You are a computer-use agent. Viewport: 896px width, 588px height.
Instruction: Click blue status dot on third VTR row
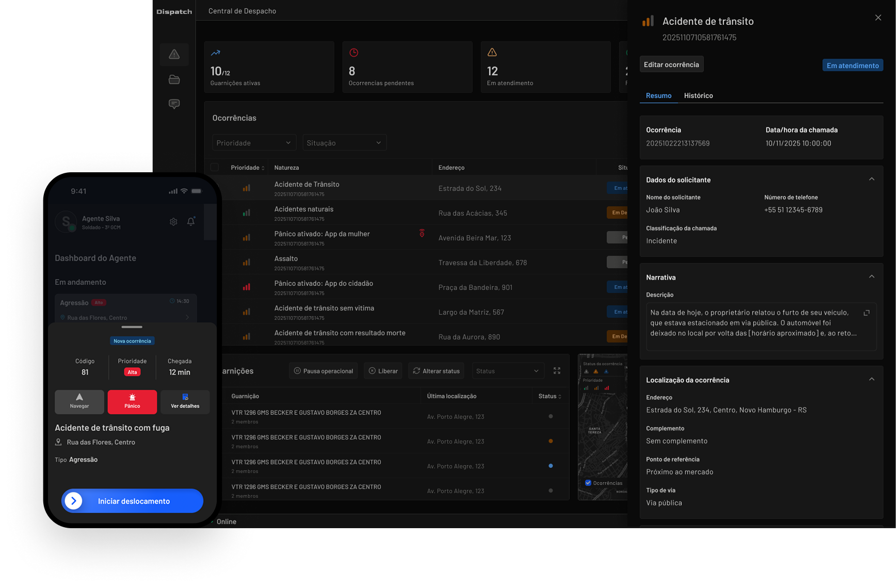tap(551, 466)
